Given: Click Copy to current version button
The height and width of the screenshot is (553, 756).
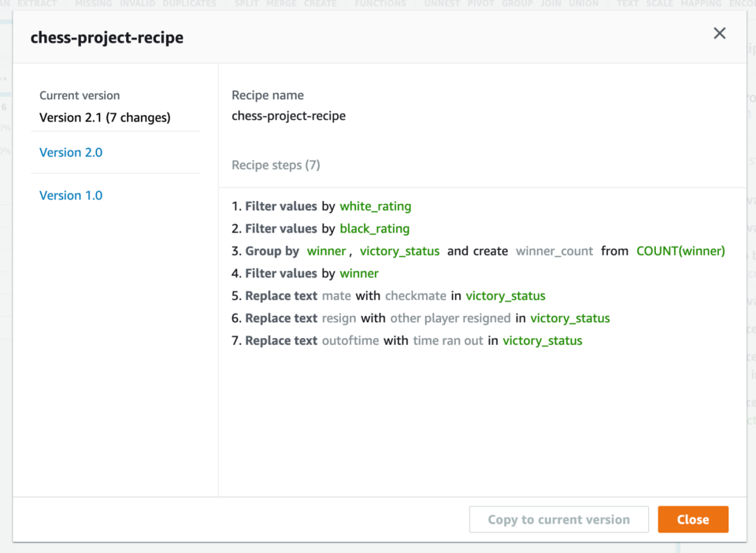Looking at the screenshot, I should point(558,519).
